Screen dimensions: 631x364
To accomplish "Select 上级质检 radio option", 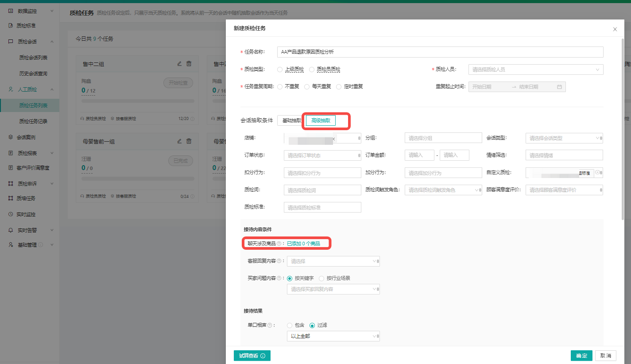I will (x=280, y=70).
